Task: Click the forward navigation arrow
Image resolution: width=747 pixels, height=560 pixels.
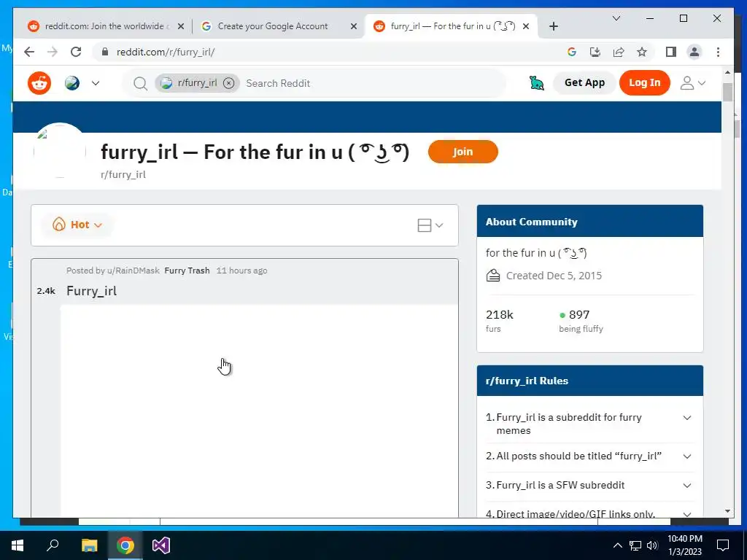Action: (53, 52)
